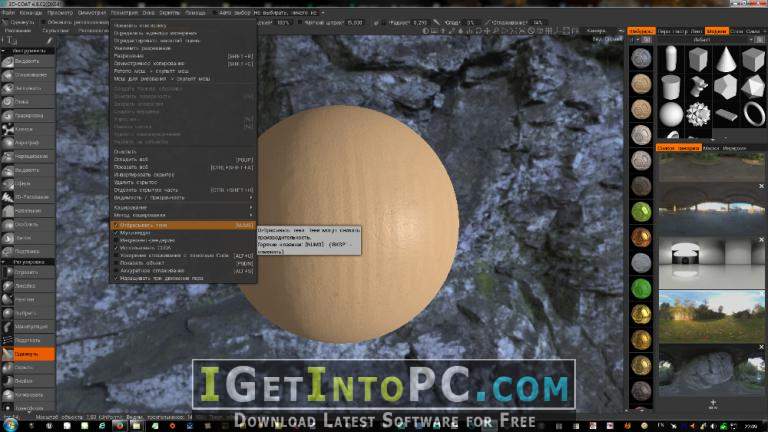This screenshot has height=432, width=768.
Task: Pick the capsule primitive shape
Action: tap(671, 60)
